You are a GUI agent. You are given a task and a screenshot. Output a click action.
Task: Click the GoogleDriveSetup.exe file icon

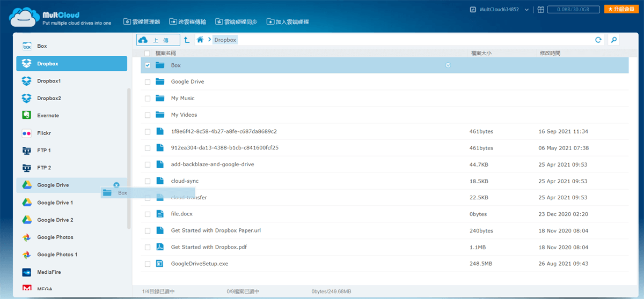pyautogui.click(x=159, y=264)
